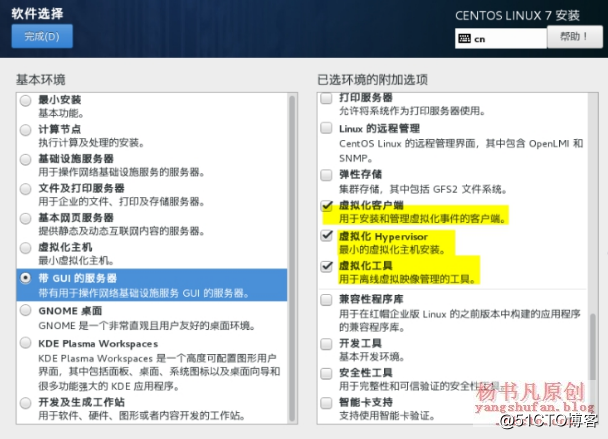
Task: Enable the 打印服务器 add-on checkbox
Action: [x=326, y=98]
